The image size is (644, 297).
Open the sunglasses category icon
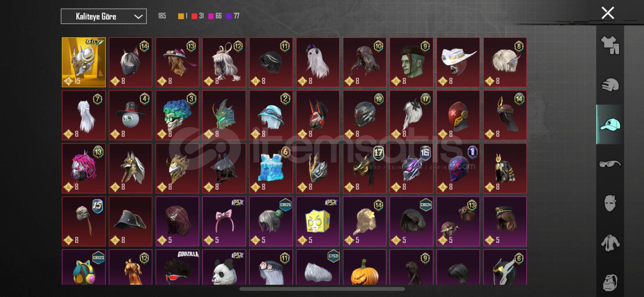tap(610, 164)
